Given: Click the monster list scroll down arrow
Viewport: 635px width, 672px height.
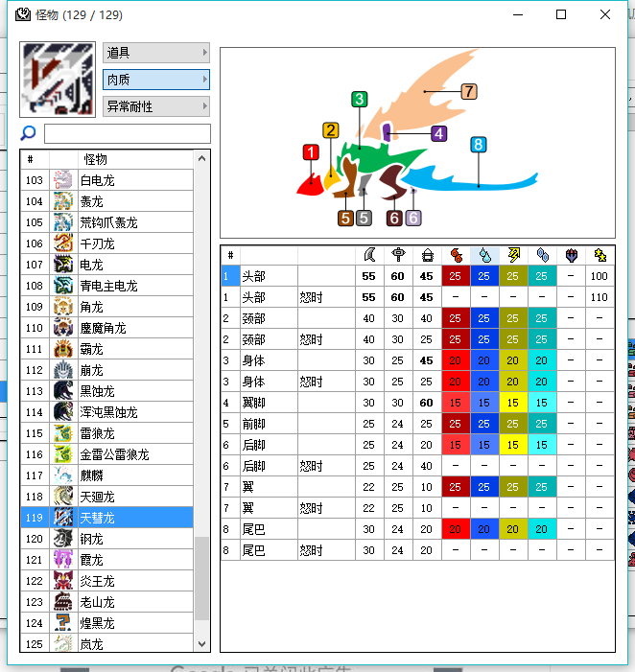Looking at the screenshot, I should click(202, 643).
